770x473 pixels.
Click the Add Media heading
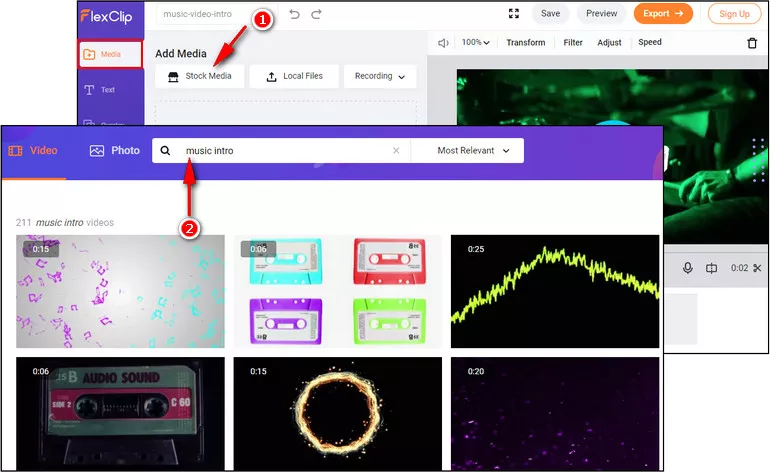[181, 54]
